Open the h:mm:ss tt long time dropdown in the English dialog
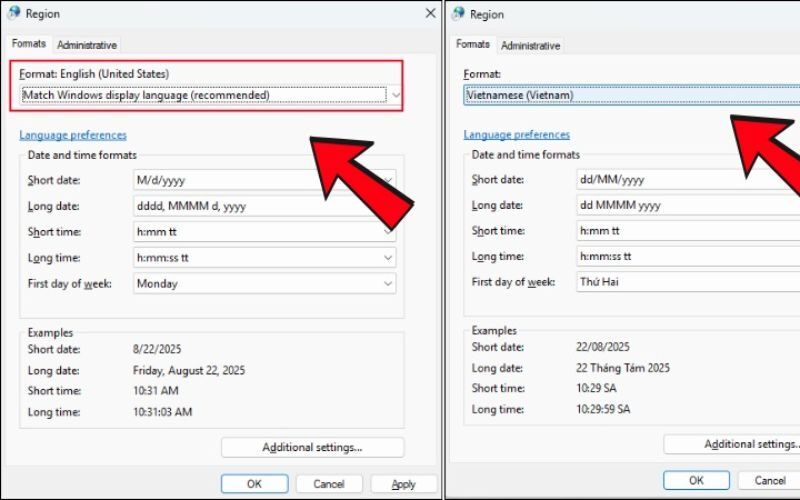Screen dimensions: 800x500 tap(389, 257)
